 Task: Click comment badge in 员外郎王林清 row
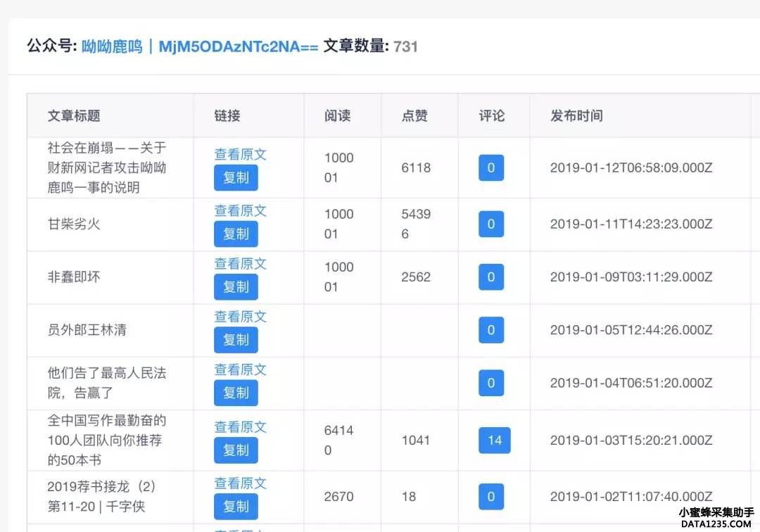click(x=491, y=330)
